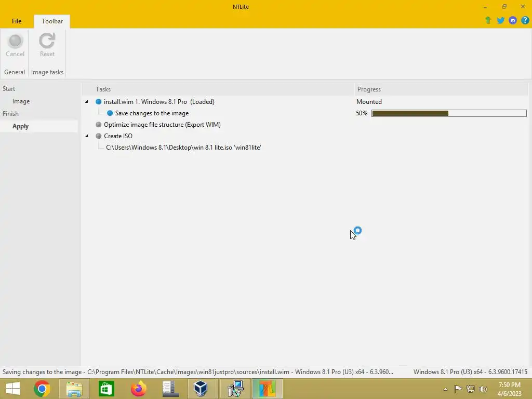Click the 50% progress value
Viewport: 532px width, 399px height.
tap(362, 113)
